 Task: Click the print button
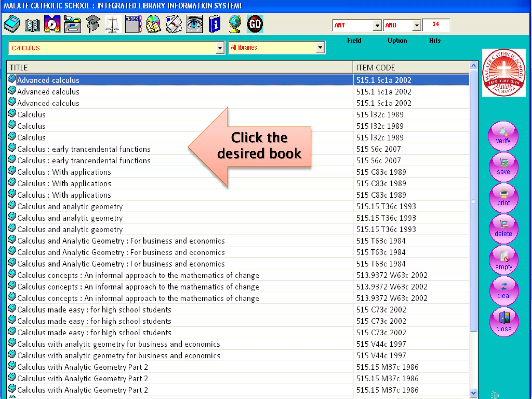pos(503,198)
